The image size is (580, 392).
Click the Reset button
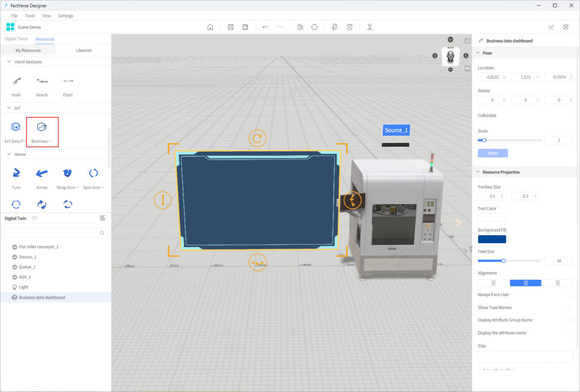pos(492,153)
